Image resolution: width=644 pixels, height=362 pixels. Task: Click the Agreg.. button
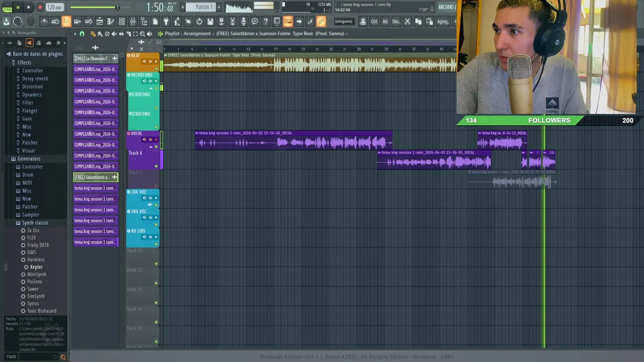pos(443,22)
